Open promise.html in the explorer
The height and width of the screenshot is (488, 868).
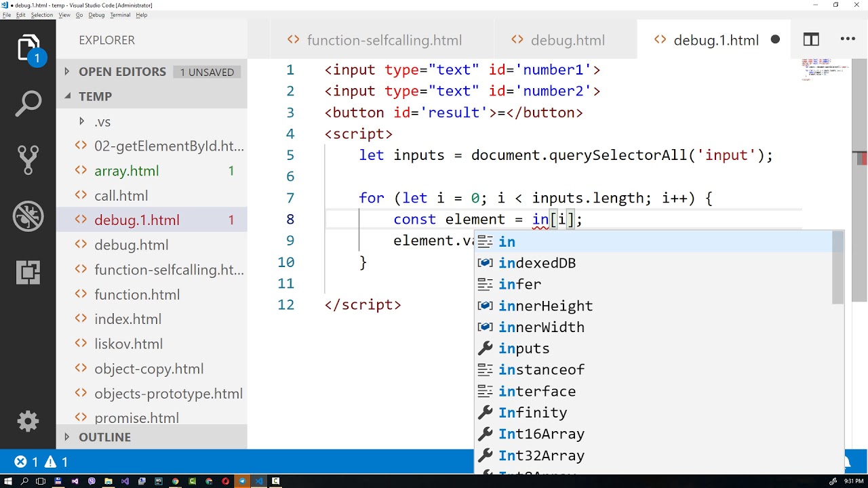click(152, 418)
